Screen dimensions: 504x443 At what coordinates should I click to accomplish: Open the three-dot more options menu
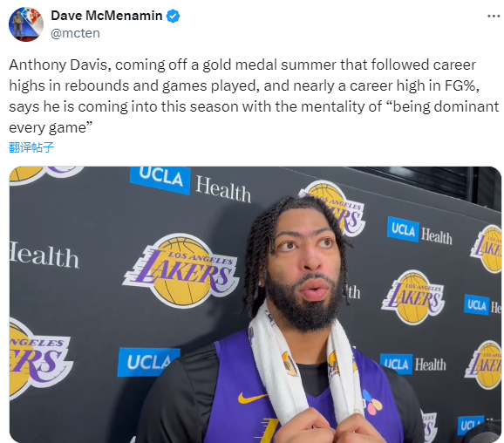[494, 16]
